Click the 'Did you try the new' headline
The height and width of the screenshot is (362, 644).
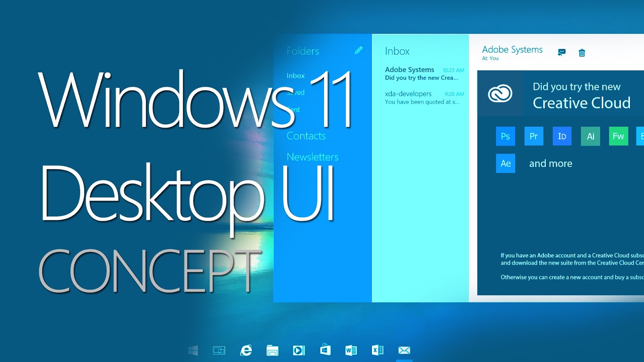pos(577,86)
